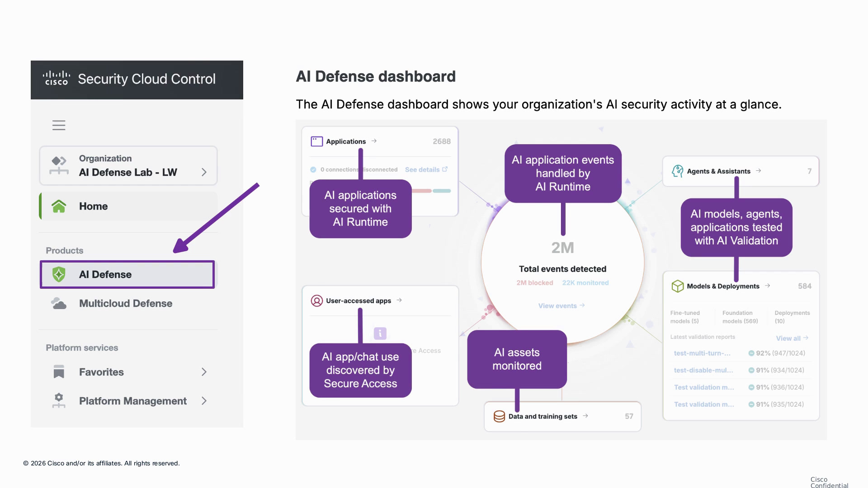Open the test-multi-turn validation report
The width and height of the screenshot is (868, 488).
tap(702, 353)
